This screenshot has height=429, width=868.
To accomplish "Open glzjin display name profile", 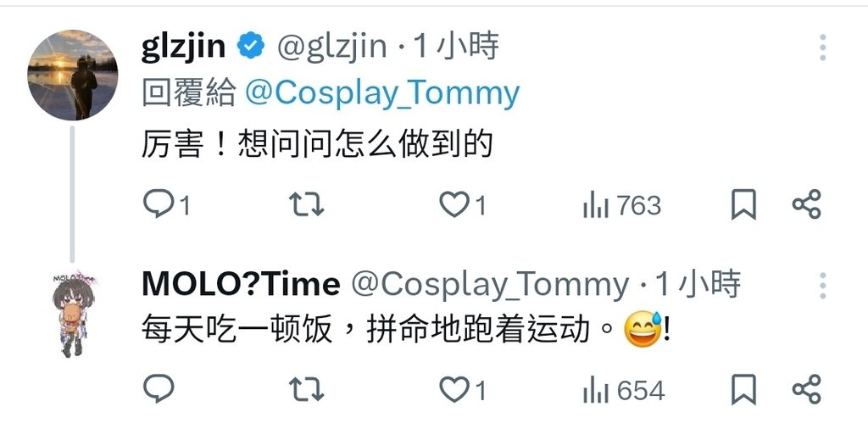I will [183, 47].
